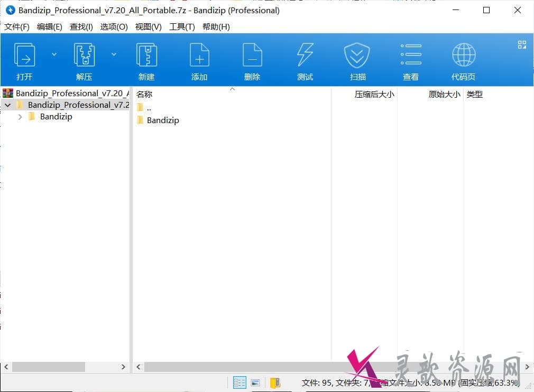Expand the 打开 dropdown arrow

[x=54, y=54]
